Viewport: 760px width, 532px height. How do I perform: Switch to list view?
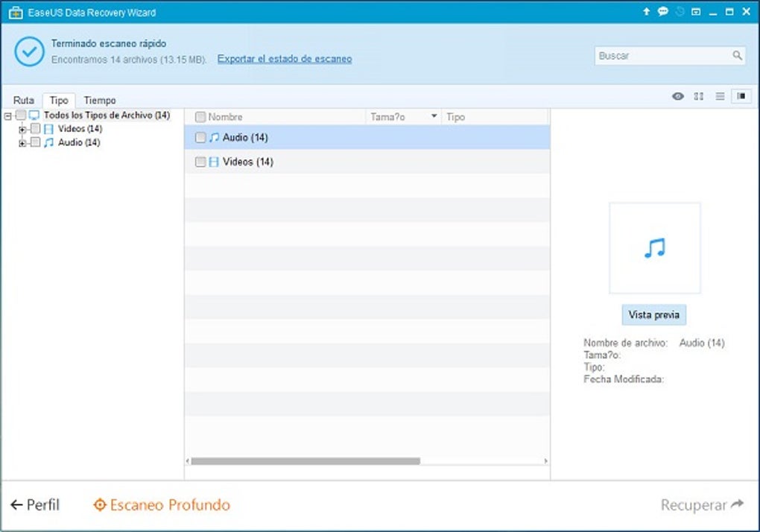pos(721,96)
